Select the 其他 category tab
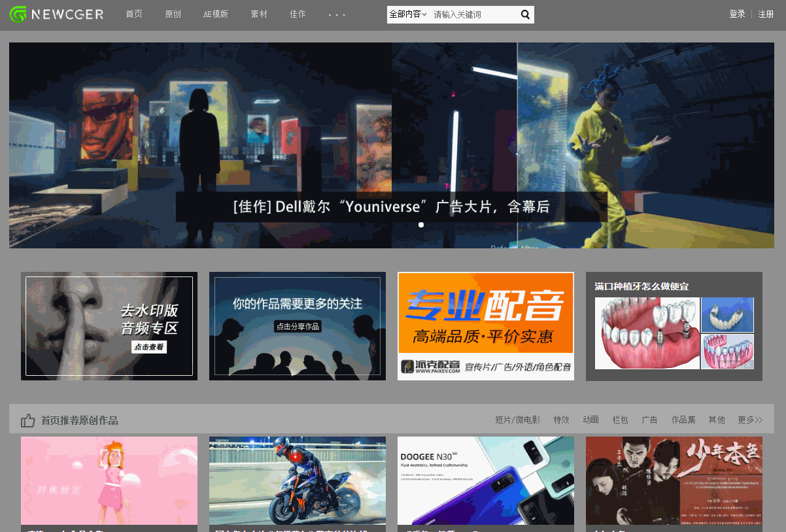 click(x=717, y=420)
